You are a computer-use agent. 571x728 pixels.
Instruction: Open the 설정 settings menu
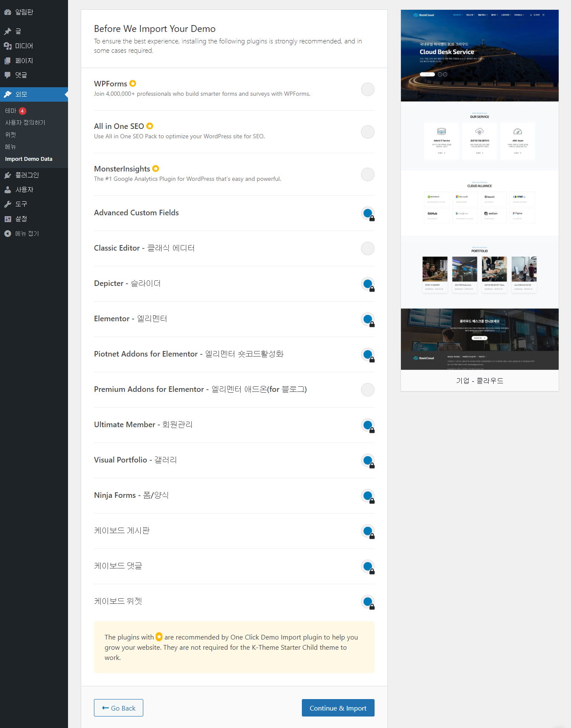pyautogui.click(x=34, y=219)
